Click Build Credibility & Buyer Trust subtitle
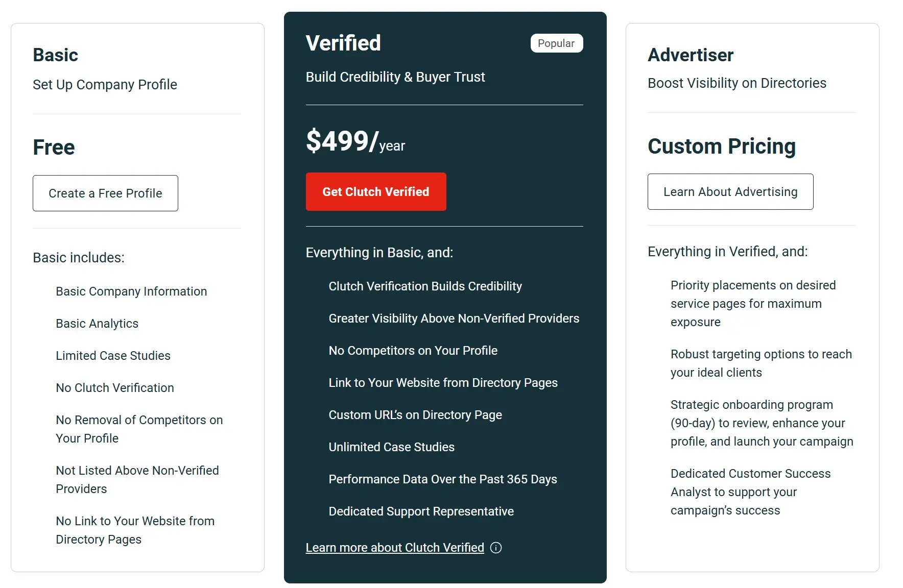This screenshot has height=588, width=903. tap(395, 77)
